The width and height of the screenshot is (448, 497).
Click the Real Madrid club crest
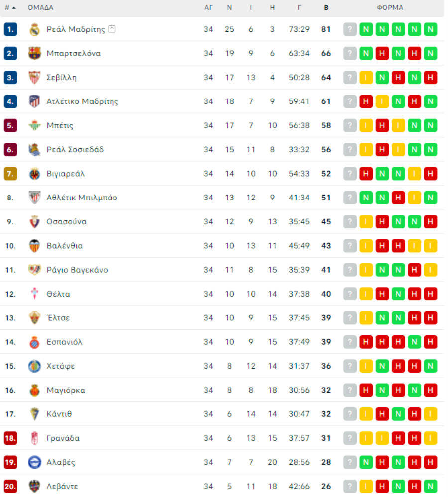[x=34, y=29]
